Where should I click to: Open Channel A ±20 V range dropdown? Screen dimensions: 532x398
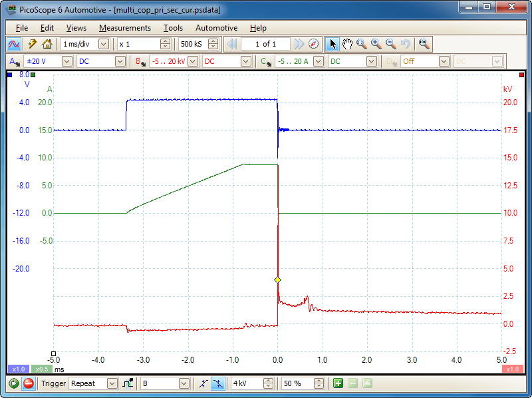pos(67,61)
